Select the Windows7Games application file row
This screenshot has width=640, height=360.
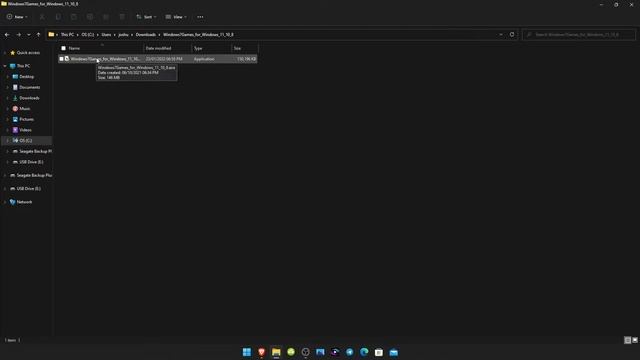point(158,59)
